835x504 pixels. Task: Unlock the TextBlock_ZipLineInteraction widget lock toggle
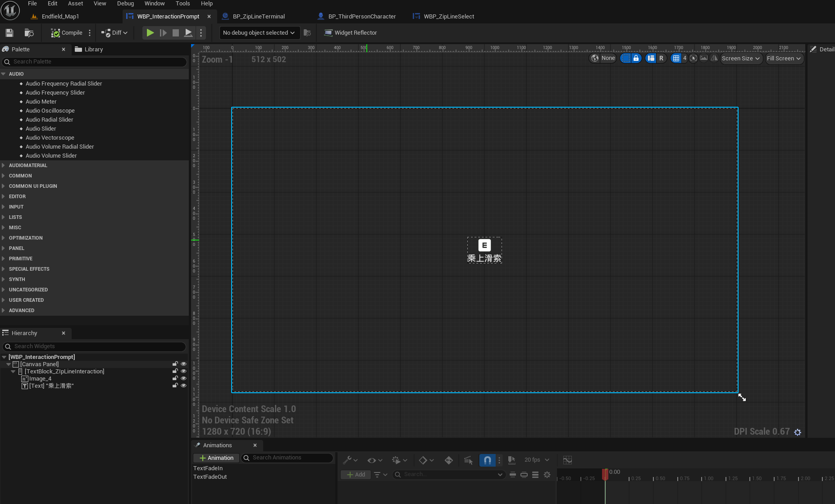click(x=175, y=371)
